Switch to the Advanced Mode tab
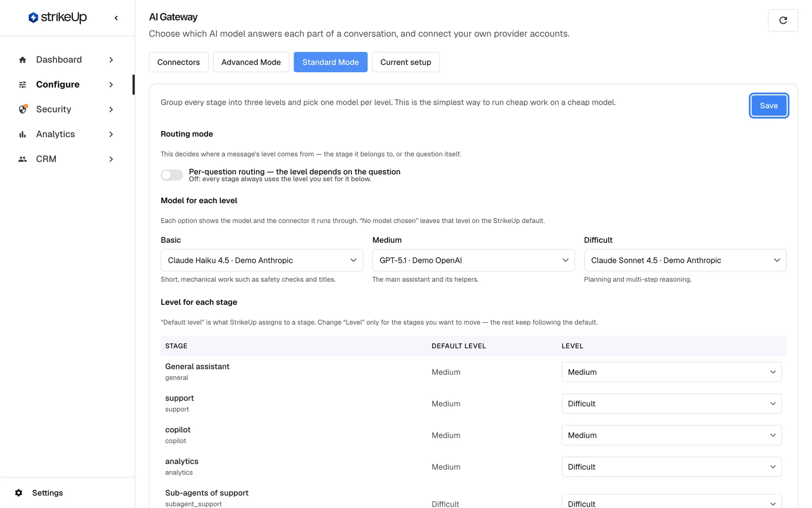Screen dimensions: 812x508 tap(251, 62)
